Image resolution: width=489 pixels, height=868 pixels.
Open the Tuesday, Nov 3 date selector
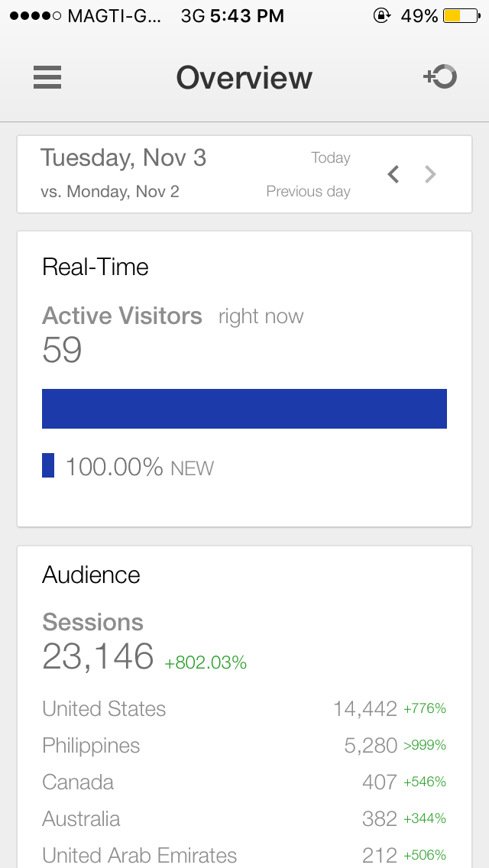[x=124, y=158]
